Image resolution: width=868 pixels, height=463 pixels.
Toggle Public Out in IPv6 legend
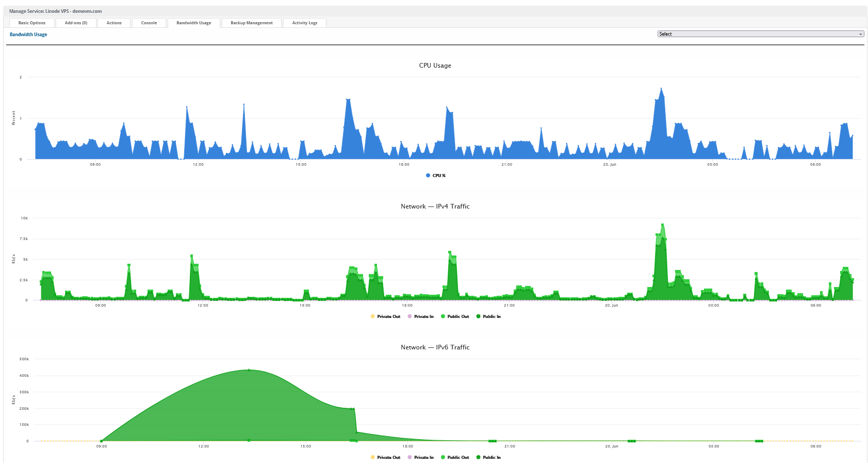coord(455,457)
